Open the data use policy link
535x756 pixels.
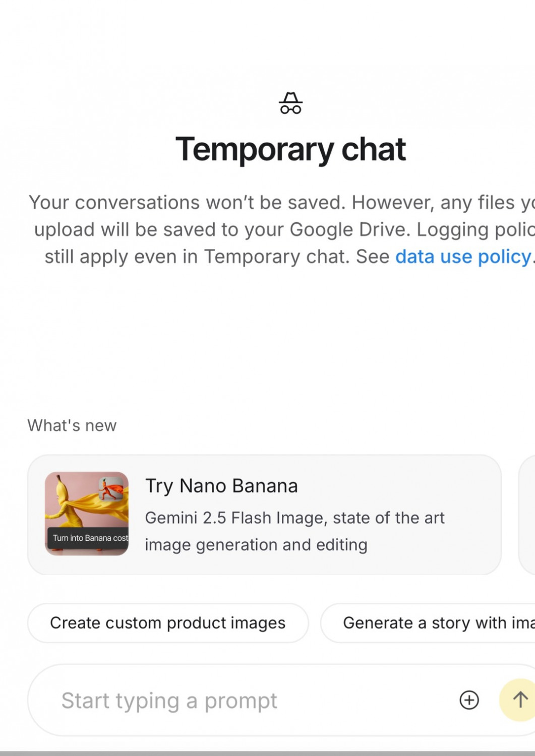tap(463, 257)
